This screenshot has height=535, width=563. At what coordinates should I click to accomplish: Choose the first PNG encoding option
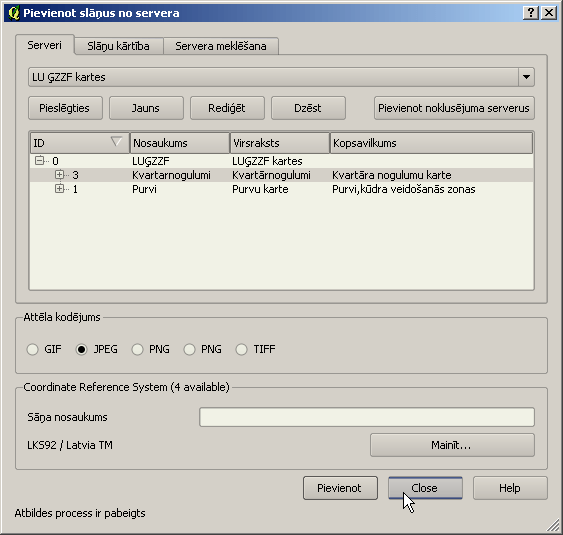[137, 349]
